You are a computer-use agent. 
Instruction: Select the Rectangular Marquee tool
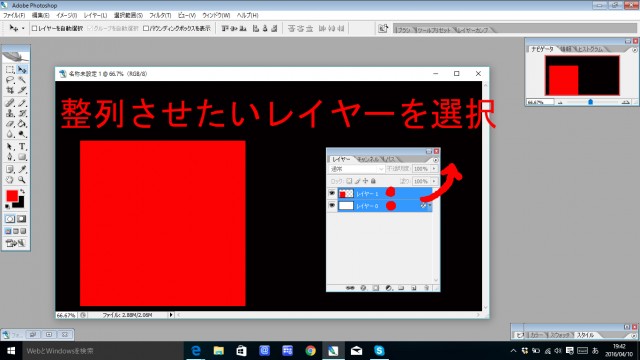point(10,70)
